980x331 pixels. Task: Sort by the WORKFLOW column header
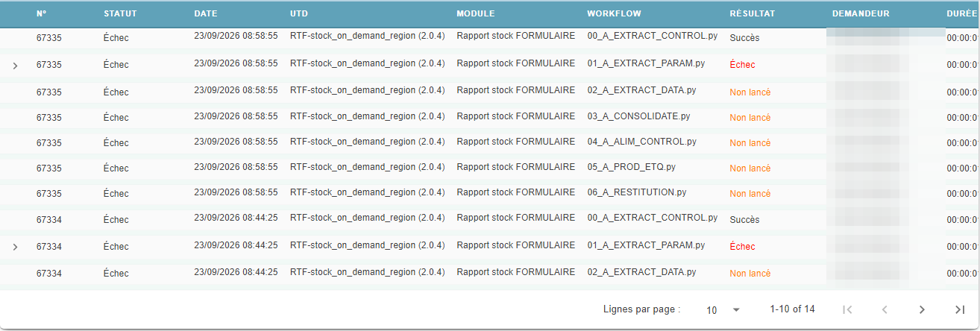point(614,13)
